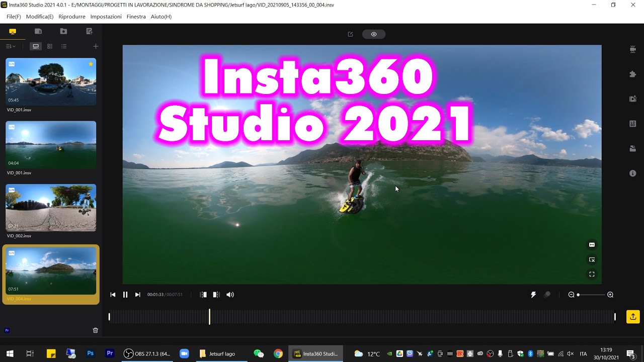Click the lightning speed ramp icon
This screenshot has height=362, width=644.
[533, 295]
